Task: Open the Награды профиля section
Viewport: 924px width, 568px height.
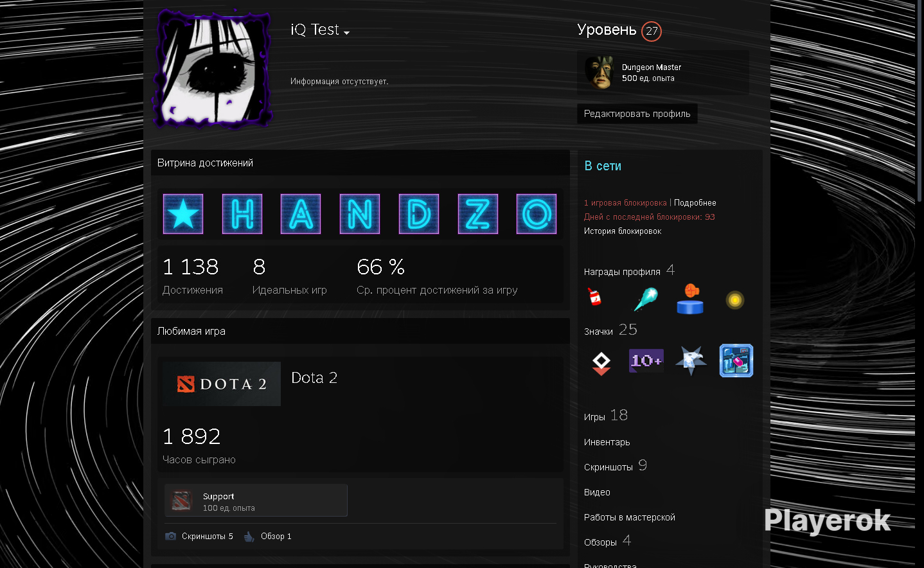Action: click(x=629, y=271)
